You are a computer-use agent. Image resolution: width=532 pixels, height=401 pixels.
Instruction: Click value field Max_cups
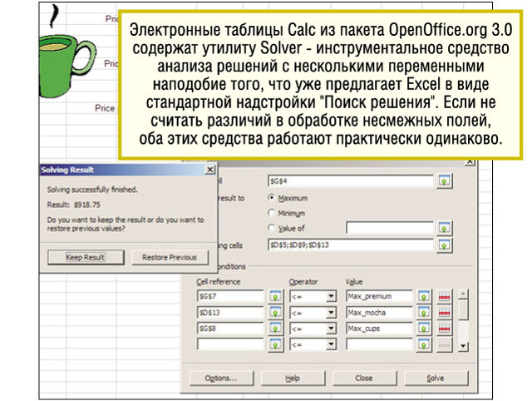point(379,329)
